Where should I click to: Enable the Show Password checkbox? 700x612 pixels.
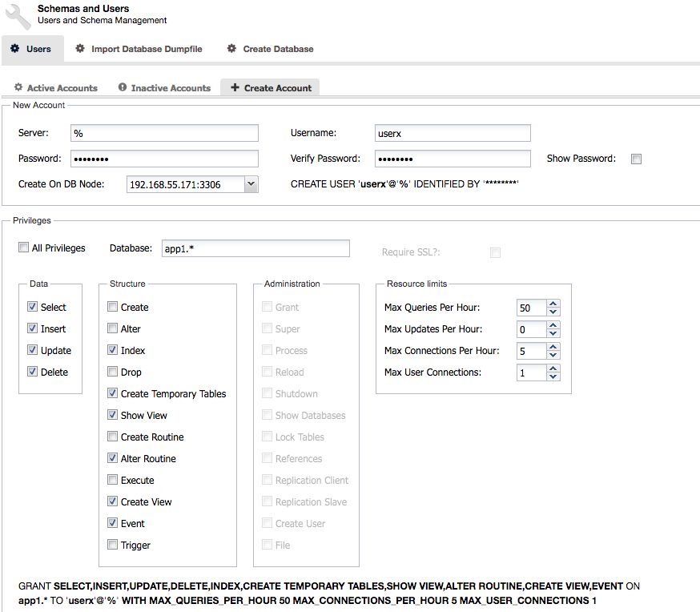(x=636, y=159)
